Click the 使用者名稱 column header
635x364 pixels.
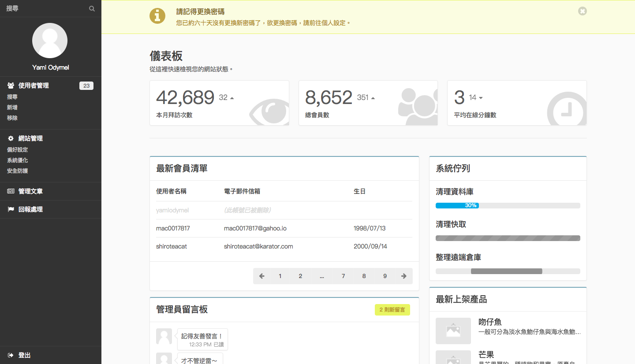[171, 191]
